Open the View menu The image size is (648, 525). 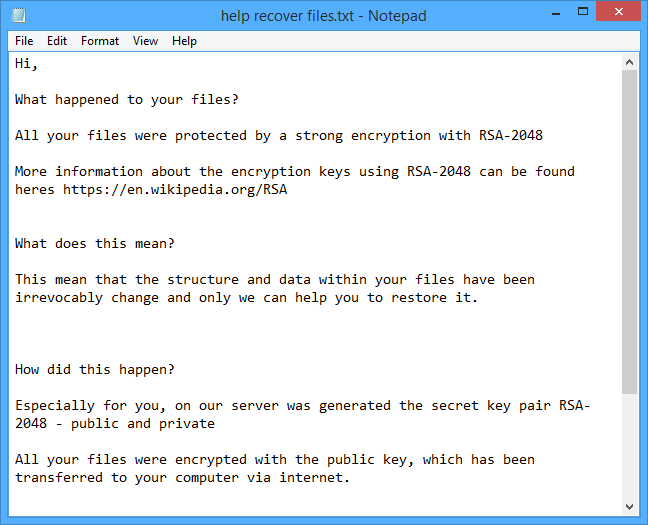(x=146, y=41)
